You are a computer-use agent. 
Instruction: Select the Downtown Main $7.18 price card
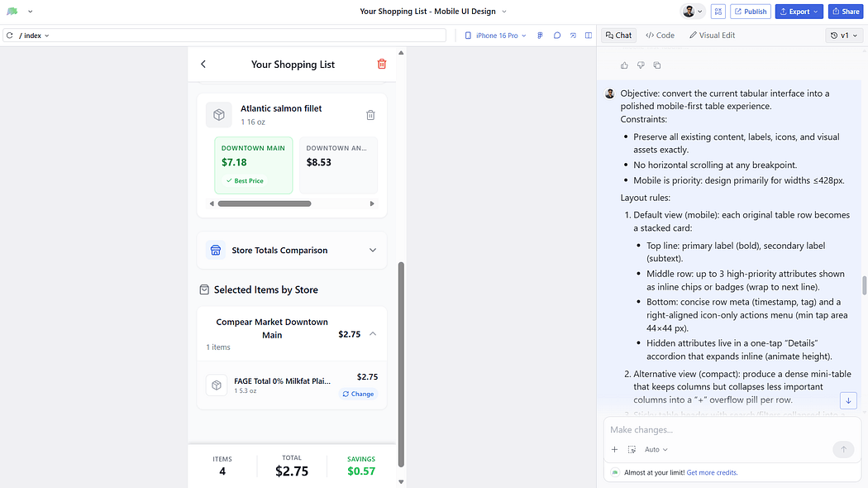tap(253, 165)
